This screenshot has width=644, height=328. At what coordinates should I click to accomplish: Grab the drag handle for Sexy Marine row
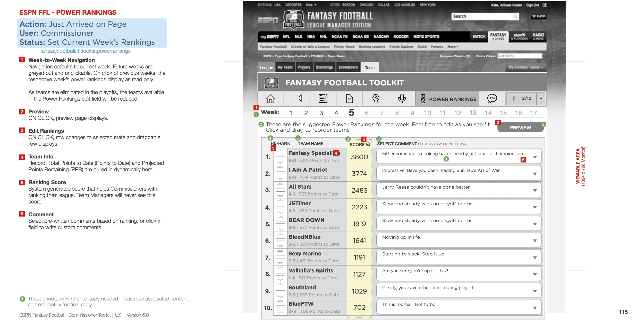click(280, 257)
